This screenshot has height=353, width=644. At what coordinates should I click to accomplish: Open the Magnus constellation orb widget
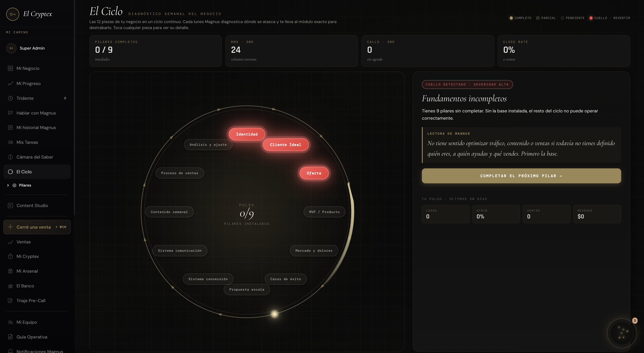click(x=622, y=333)
